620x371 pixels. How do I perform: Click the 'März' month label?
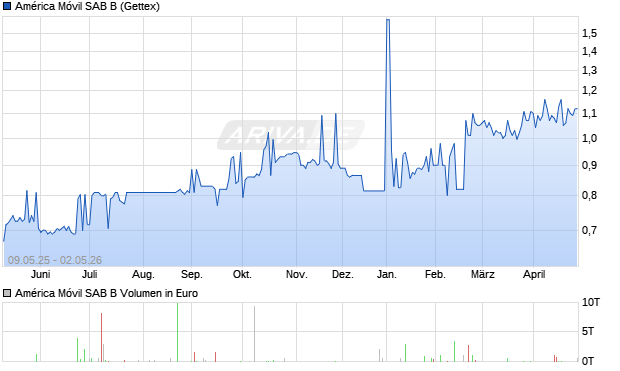click(483, 274)
